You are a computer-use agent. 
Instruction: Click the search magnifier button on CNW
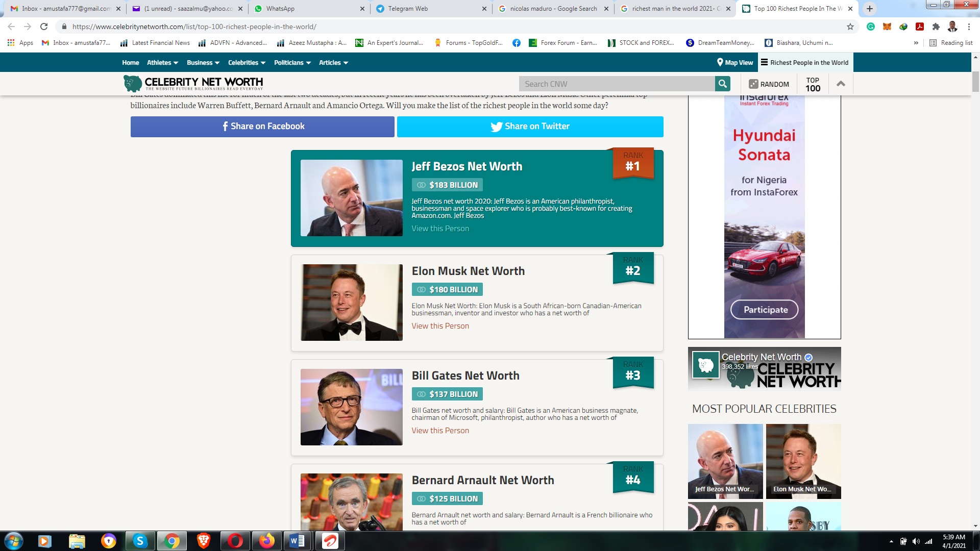[x=722, y=84]
